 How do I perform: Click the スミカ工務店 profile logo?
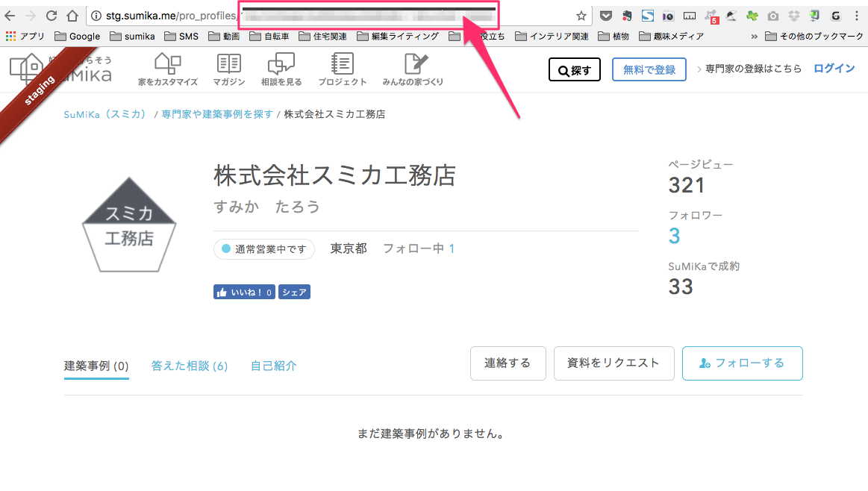129,225
